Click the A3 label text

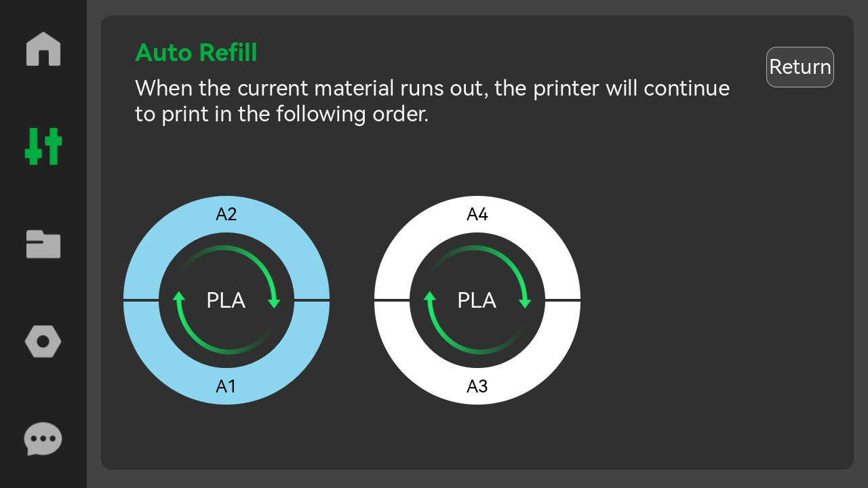tap(477, 386)
